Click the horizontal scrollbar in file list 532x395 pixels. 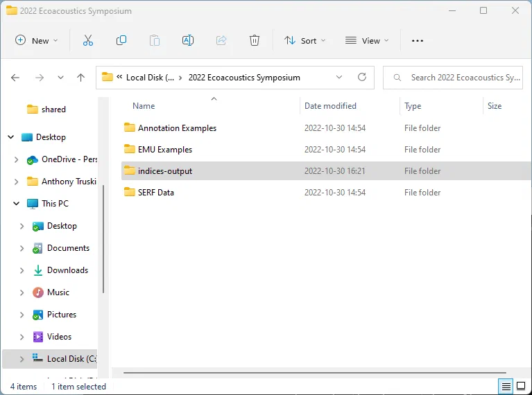[x=314, y=373]
